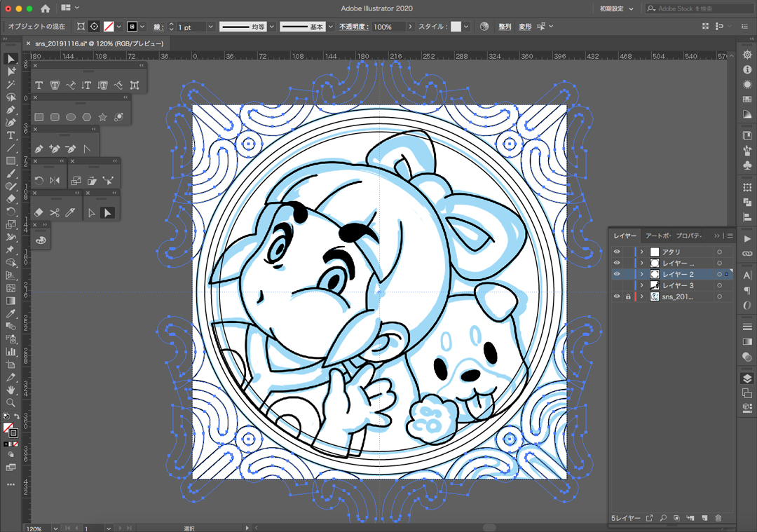This screenshot has height=532, width=757.
Task: Open the スタイル graphic style dropdown
Action: tap(466, 27)
